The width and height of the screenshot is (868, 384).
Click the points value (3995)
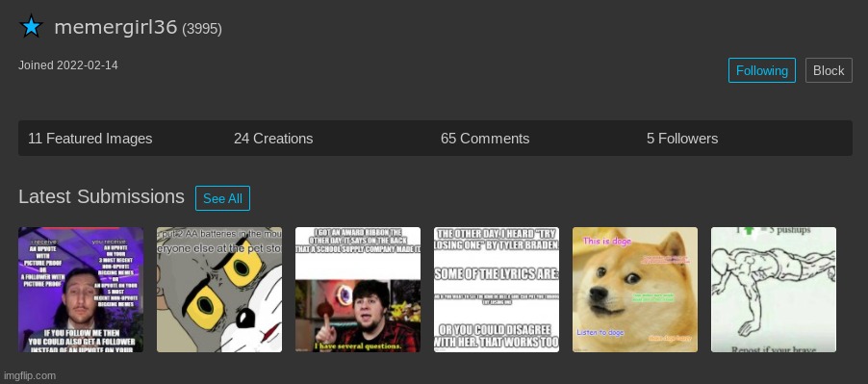click(x=202, y=29)
